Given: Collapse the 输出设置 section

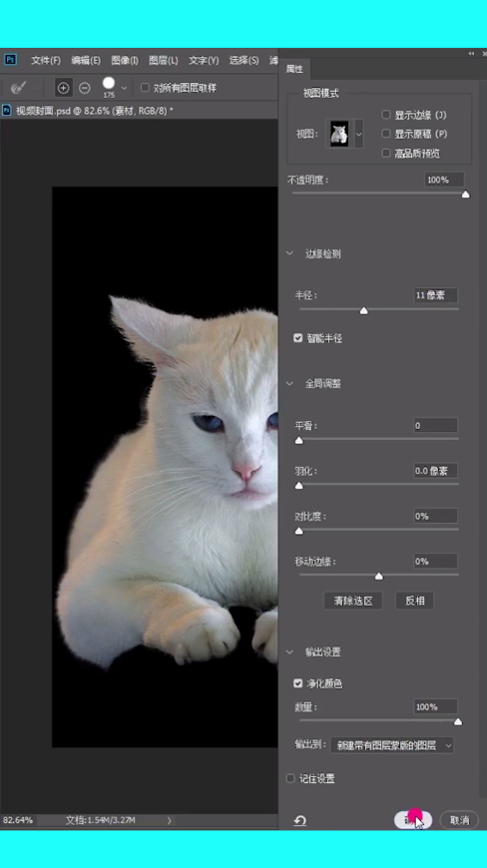Looking at the screenshot, I should [289, 651].
